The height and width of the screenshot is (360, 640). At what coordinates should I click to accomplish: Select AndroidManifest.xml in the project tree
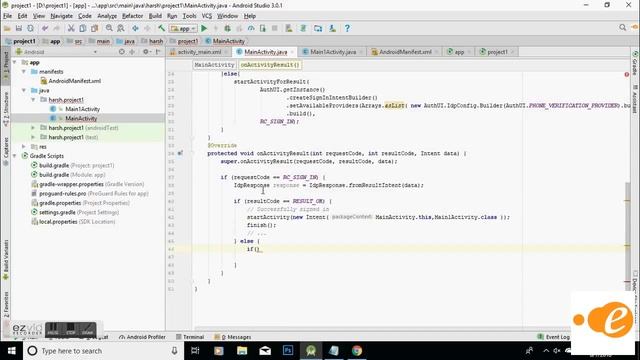75,81
